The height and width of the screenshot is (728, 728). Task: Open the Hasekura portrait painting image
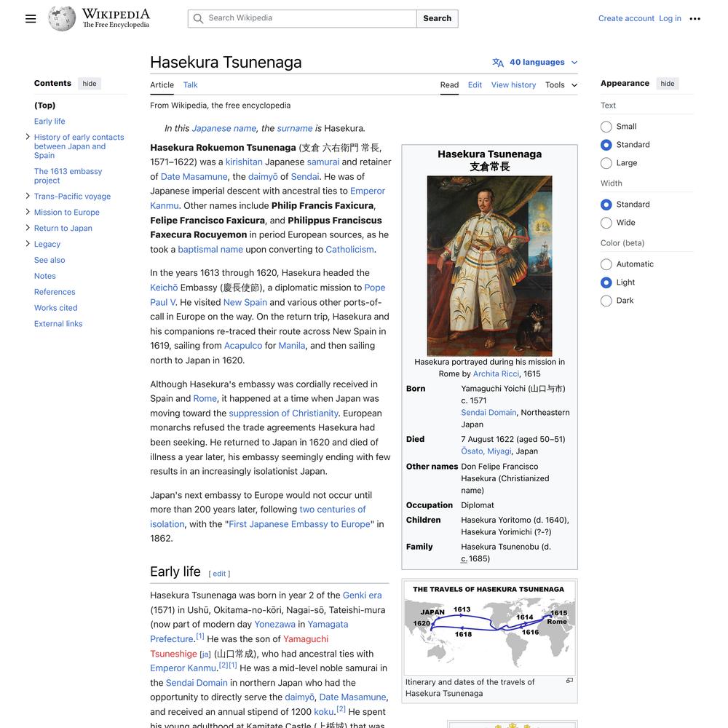pyautogui.click(x=489, y=266)
